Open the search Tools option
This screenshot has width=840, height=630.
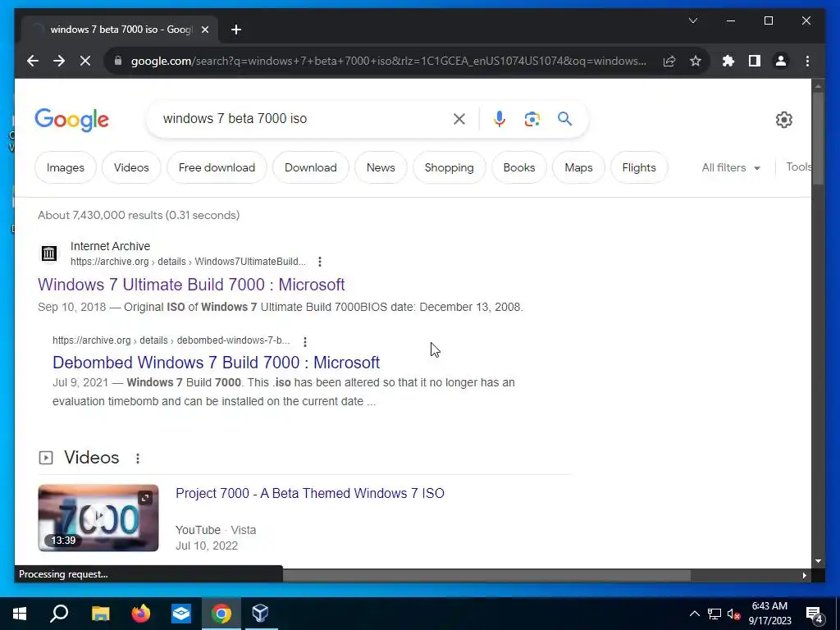(x=799, y=167)
